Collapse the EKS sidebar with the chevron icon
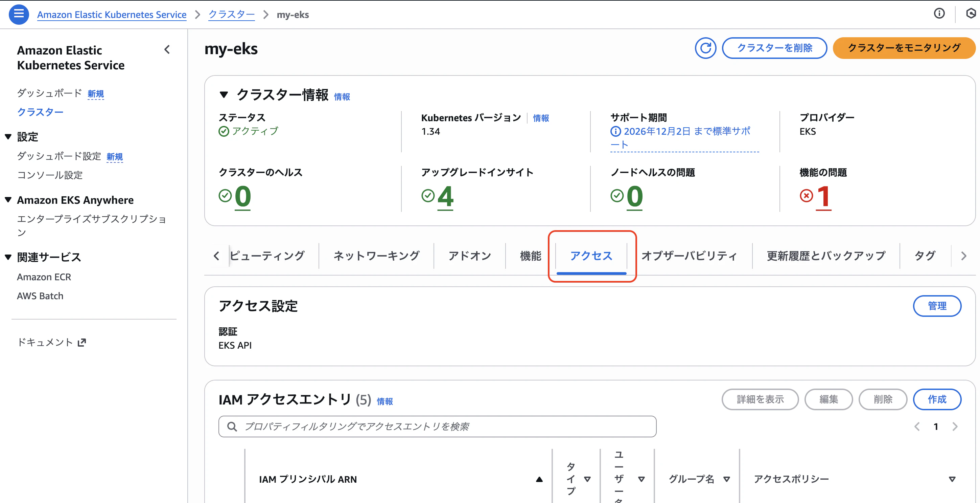Viewport: 980px width, 503px height. tap(167, 49)
